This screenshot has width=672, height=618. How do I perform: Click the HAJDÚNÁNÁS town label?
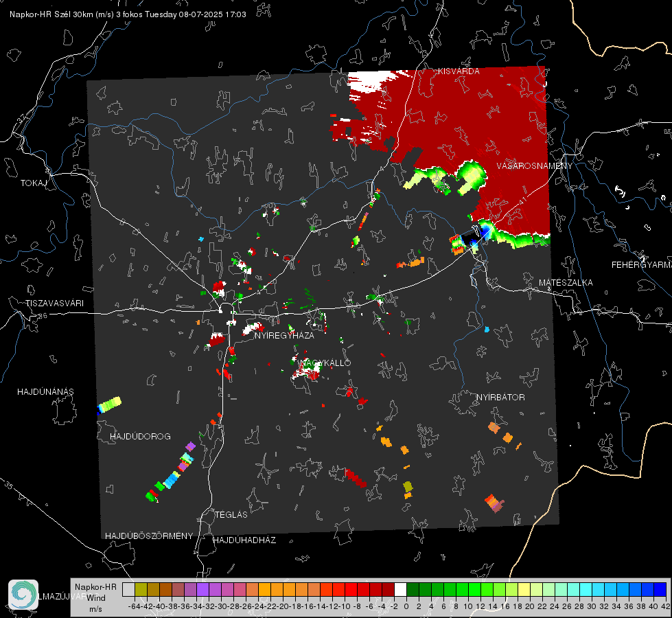tap(45, 391)
